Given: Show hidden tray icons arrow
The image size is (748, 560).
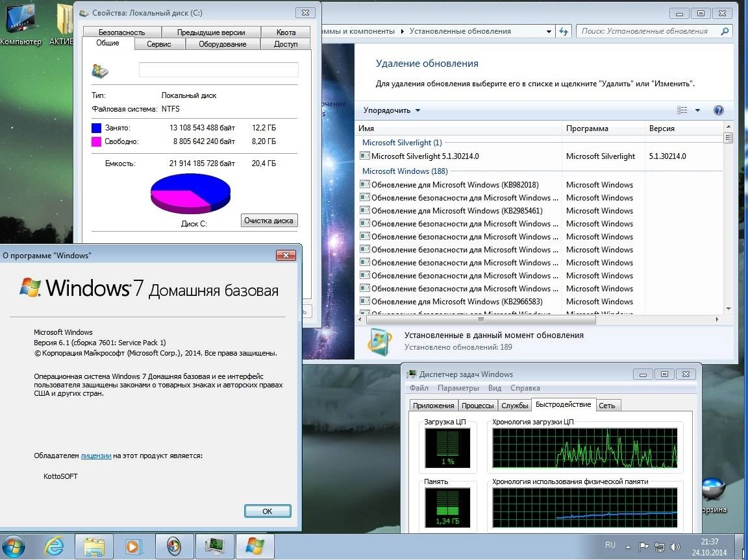Looking at the screenshot, I should pos(629,547).
